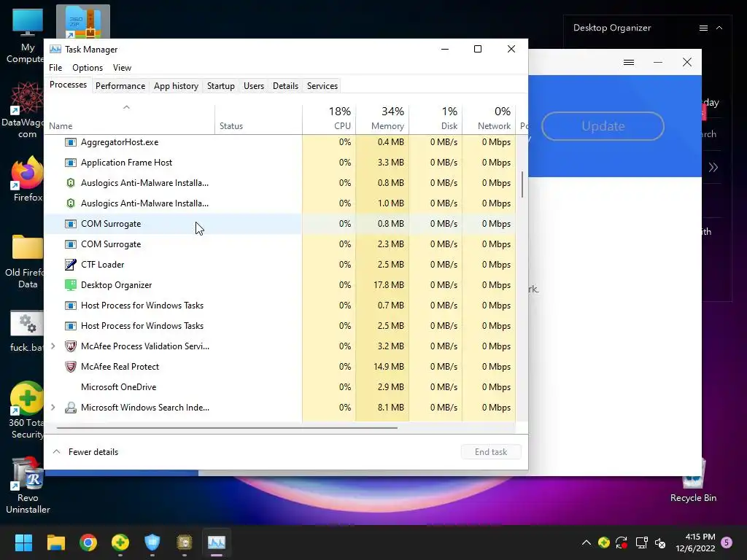
Task: Sort processes by Network column
Action: (489, 120)
